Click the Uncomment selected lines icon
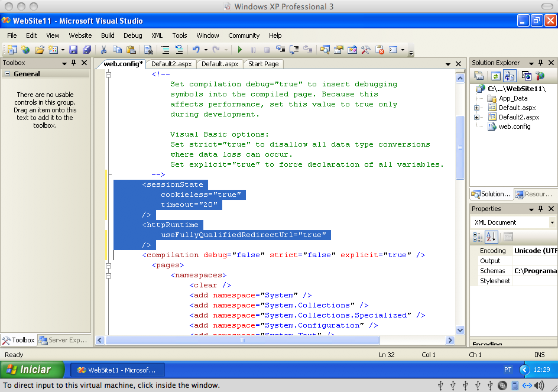 [179, 50]
